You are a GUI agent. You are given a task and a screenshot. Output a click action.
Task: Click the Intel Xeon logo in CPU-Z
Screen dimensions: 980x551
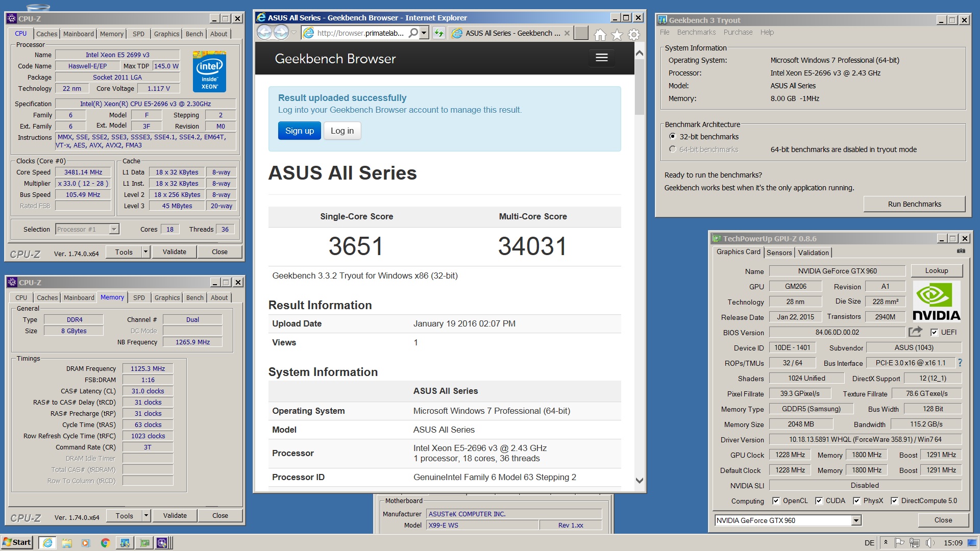209,71
